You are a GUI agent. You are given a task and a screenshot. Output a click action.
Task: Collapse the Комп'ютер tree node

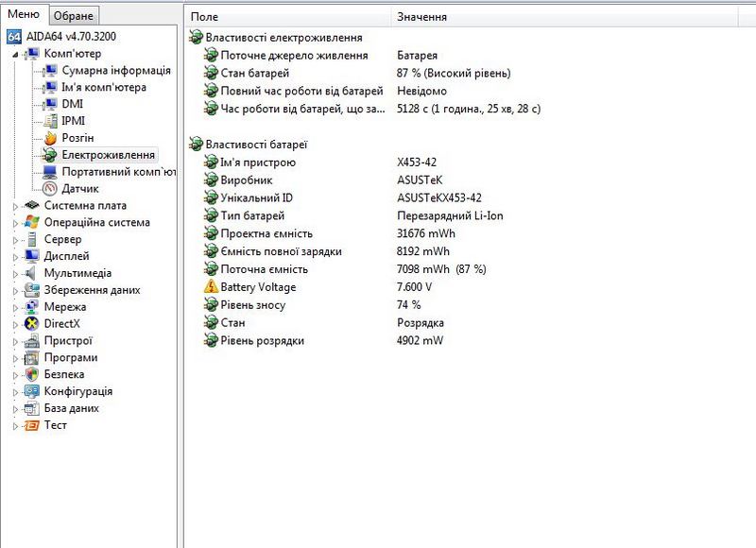15,54
